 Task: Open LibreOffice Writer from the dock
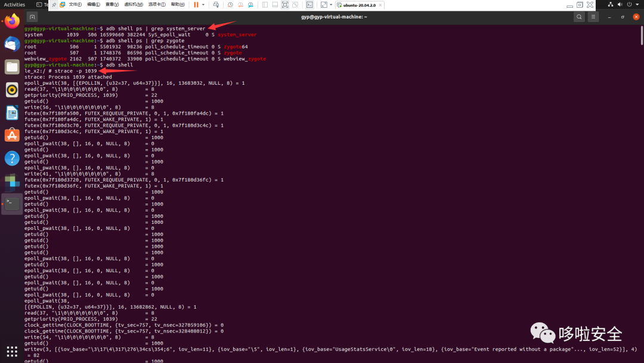pos(12,112)
